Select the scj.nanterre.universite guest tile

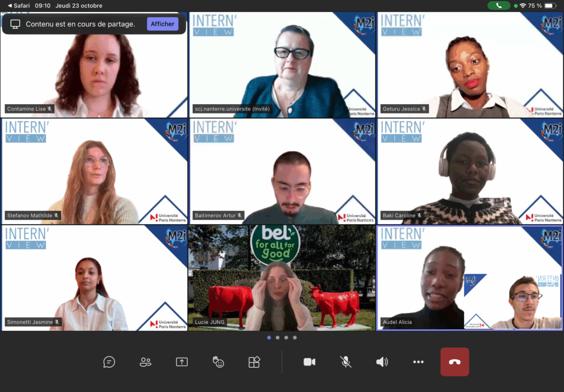click(281, 65)
